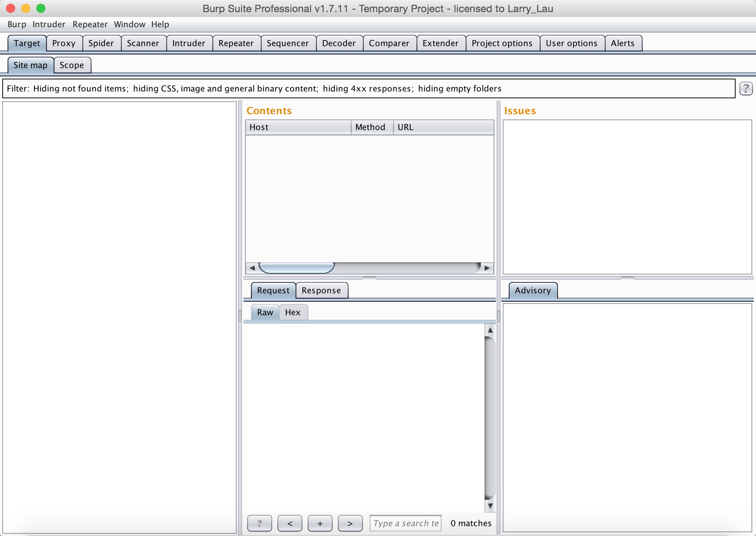Open the Sequencer tab
The image size is (756, 536).
(x=288, y=43)
